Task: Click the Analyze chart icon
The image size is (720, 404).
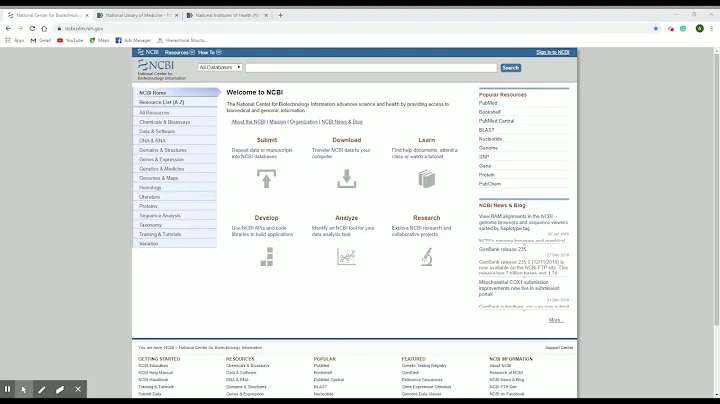Action: coord(347,257)
